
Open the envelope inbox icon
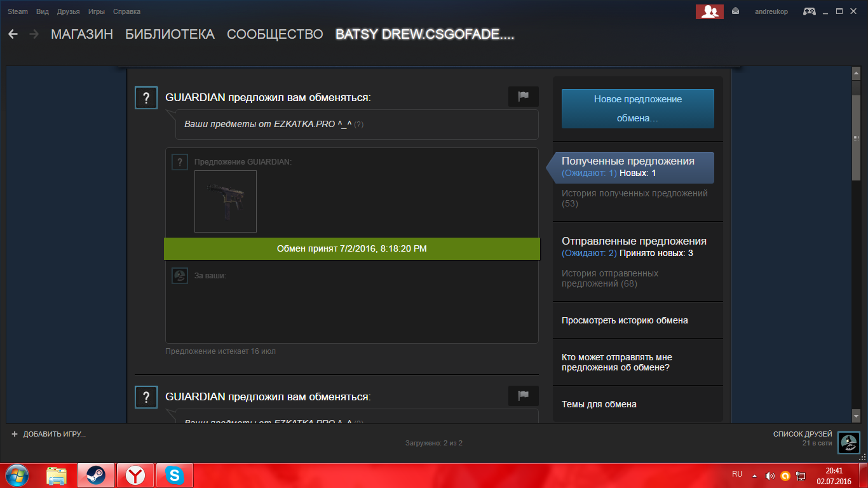(736, 11)
